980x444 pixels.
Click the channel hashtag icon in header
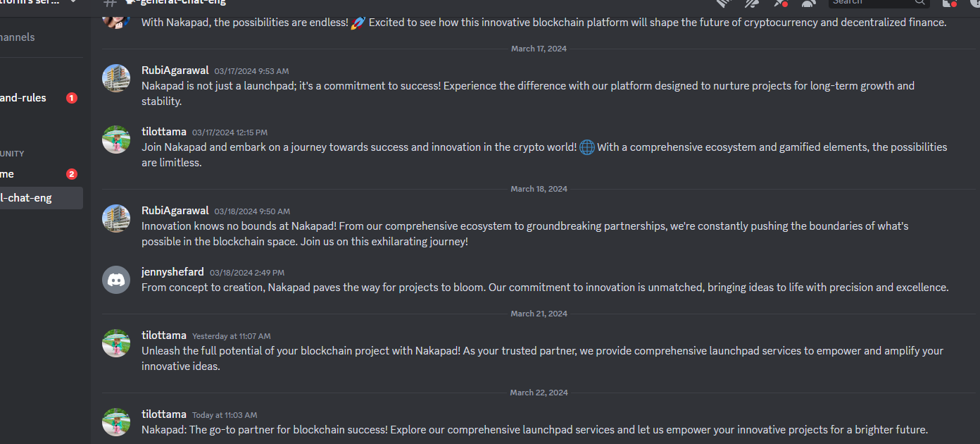point(110,3)
